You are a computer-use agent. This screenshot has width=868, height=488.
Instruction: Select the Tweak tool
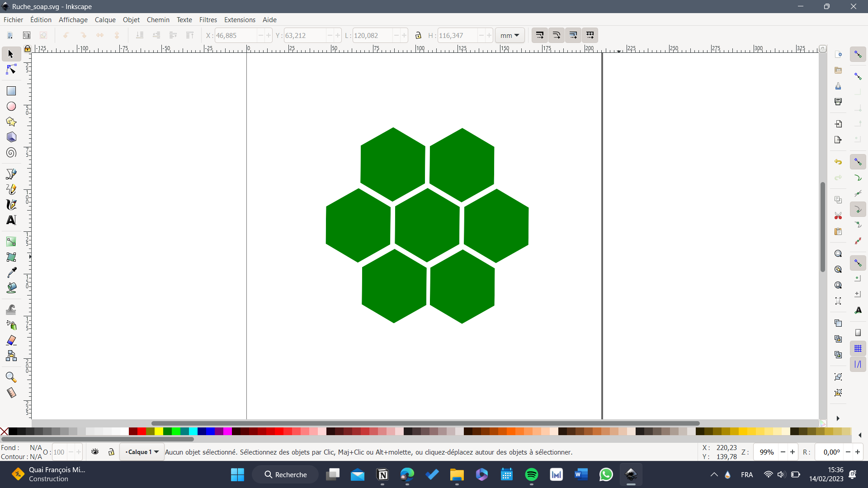coord(11,310)
